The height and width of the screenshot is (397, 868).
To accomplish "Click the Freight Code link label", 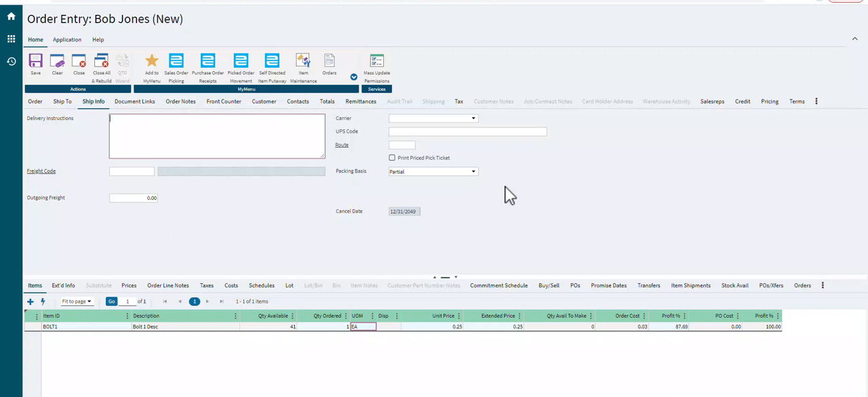I will (x=41, y=171).
